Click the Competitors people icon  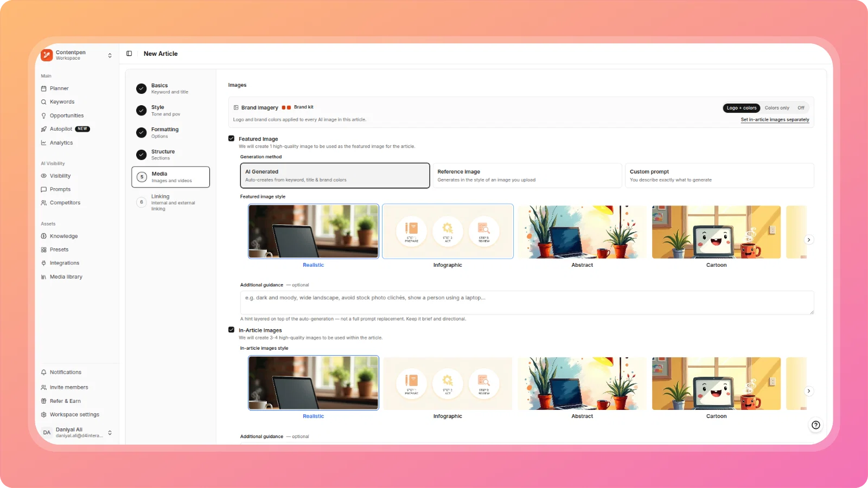pyautogui.click(x=44, y=203)
